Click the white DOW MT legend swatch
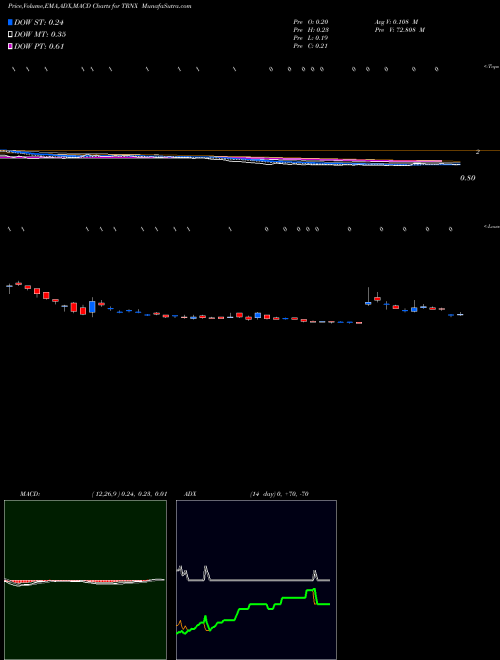This screenshot has height=660, width=500. (x=11, y=34)
